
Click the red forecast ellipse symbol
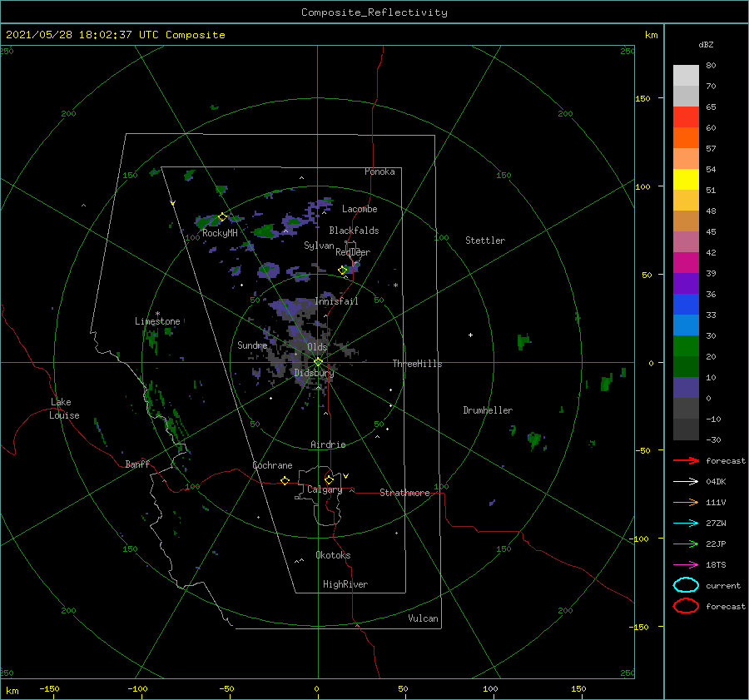686,606
